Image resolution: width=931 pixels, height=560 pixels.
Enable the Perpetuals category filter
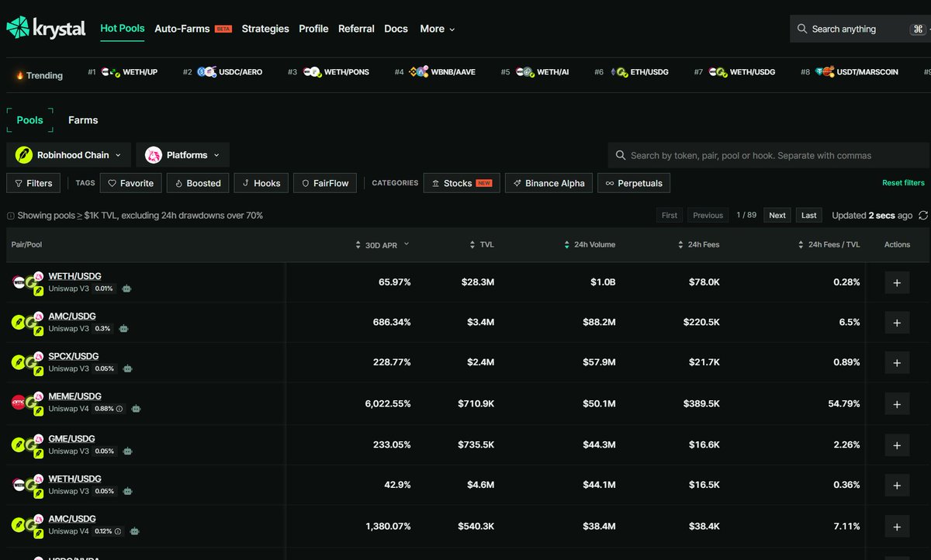[634, 183]
